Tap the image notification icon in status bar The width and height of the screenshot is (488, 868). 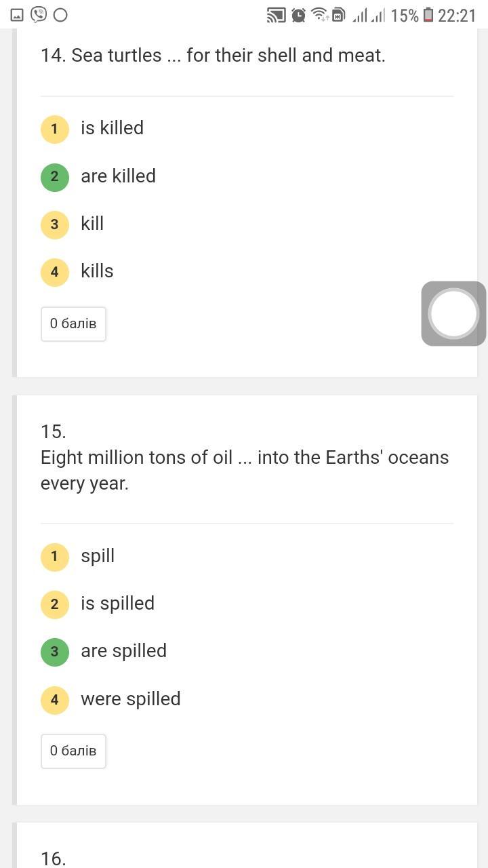pyautogui.click(x=17, y=15)
